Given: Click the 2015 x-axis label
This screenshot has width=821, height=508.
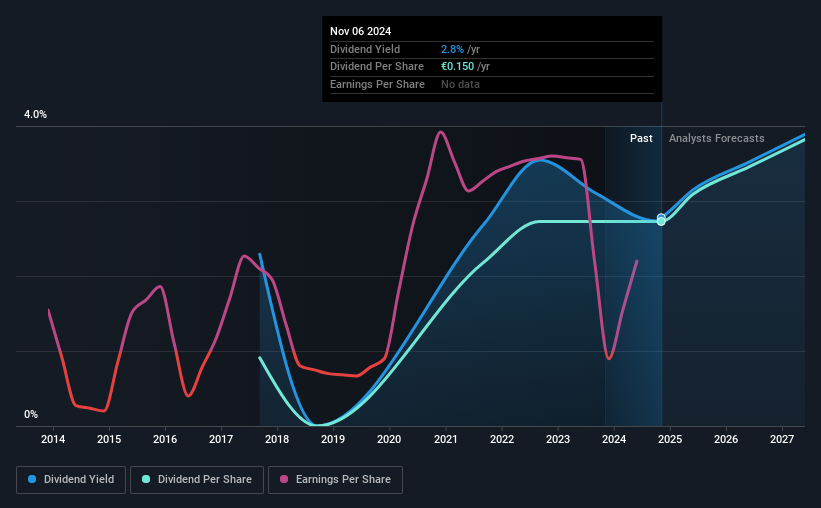Looking at the screenshot, I should coord(109,439).
